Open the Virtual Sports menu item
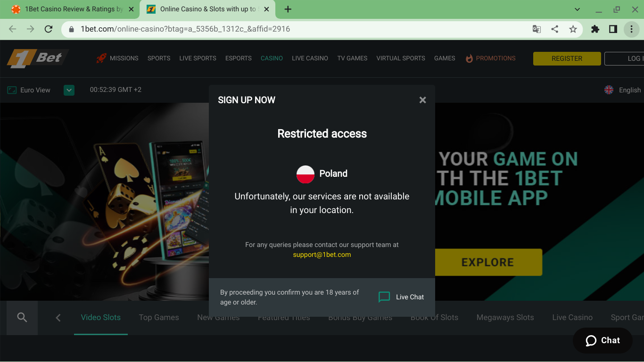Image resolution: width=644 pixels, height=362 pixels. click(x=401, y=58)
